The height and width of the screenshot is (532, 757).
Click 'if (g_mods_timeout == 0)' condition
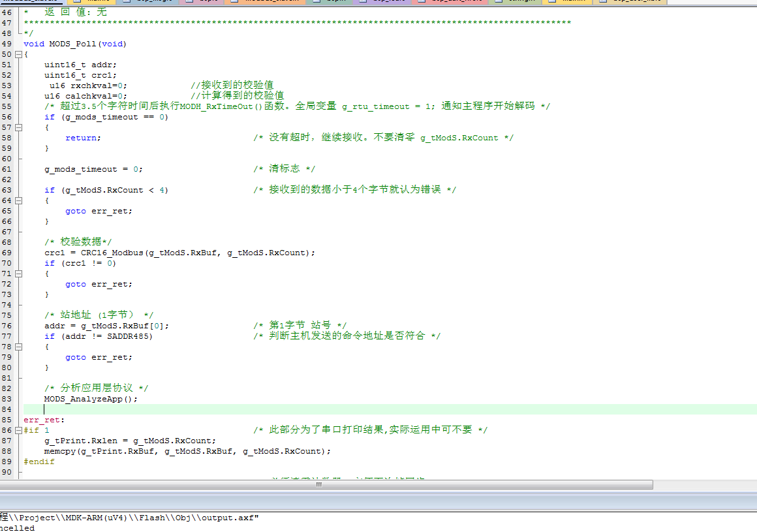click(x=106, y=117)
